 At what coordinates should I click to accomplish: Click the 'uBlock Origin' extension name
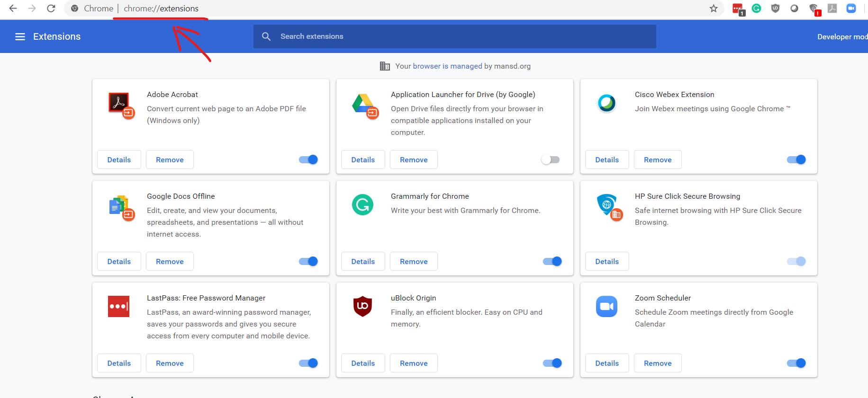pyautogui.click(x=414, y=298)
